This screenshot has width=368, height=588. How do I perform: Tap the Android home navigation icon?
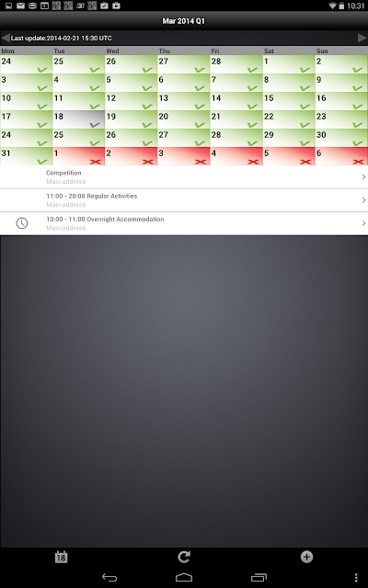pos(184,578)
